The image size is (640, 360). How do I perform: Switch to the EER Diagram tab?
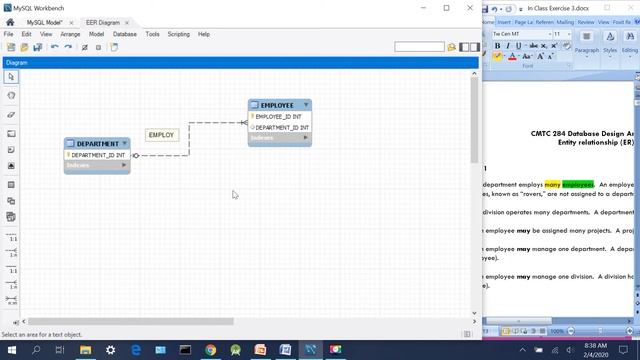click(x=103, y=22)
